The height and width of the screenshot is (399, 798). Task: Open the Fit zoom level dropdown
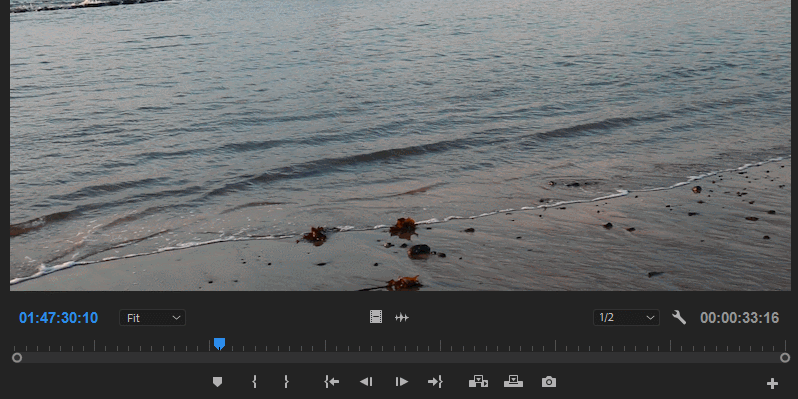(x=153, y=318)
